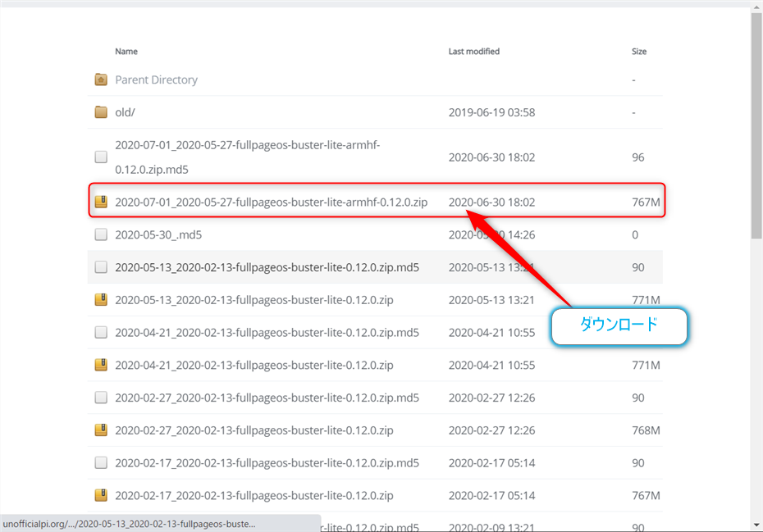Click the zip icon for 2020-04-21 zip
The width and height of the screenshot is (763, 532).
pyautogui.click(x=101, y=365)
